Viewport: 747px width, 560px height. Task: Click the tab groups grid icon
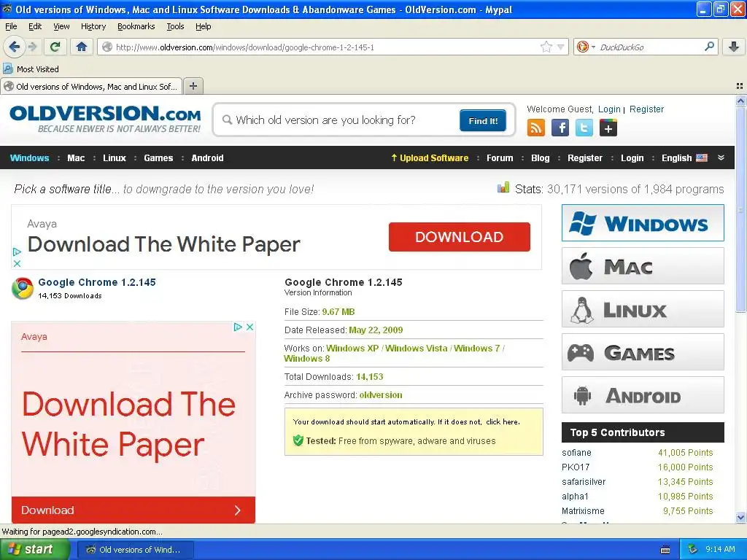click(x=740, y=86)
